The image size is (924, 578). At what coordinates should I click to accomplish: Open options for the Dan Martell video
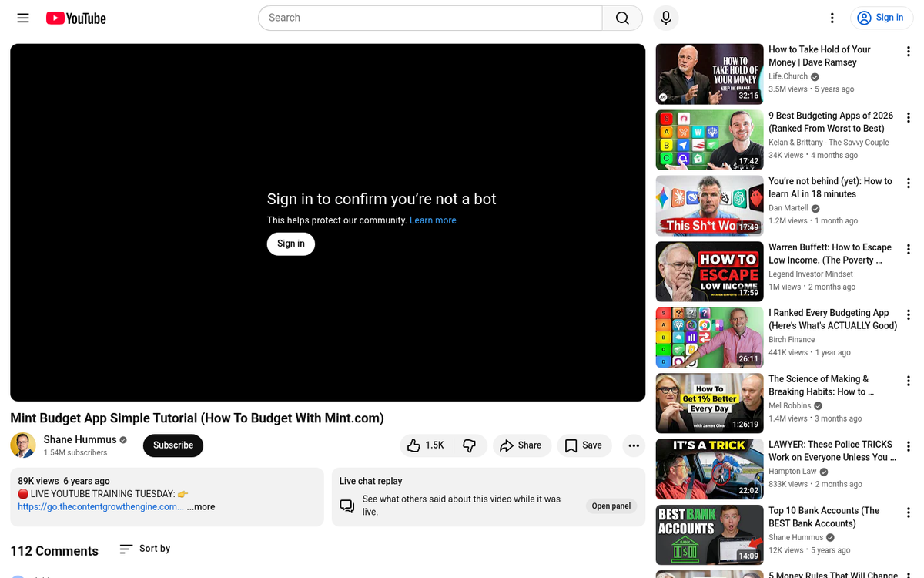tap(909, 183)
